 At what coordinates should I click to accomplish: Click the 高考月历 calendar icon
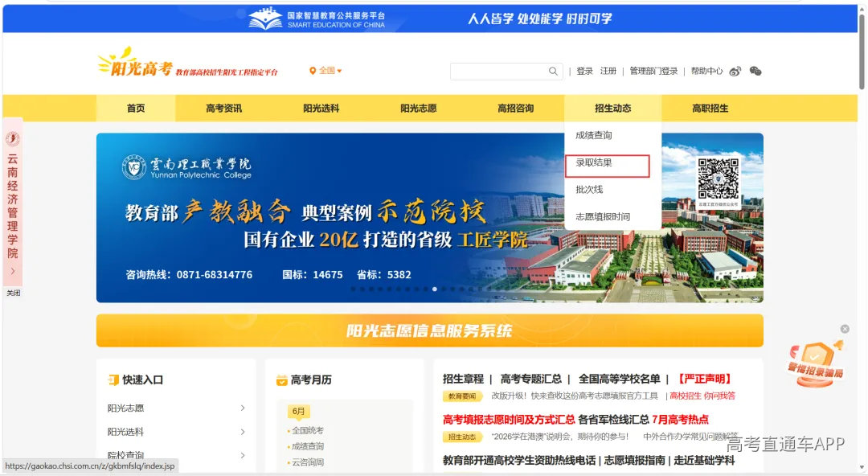coord(282,380)
